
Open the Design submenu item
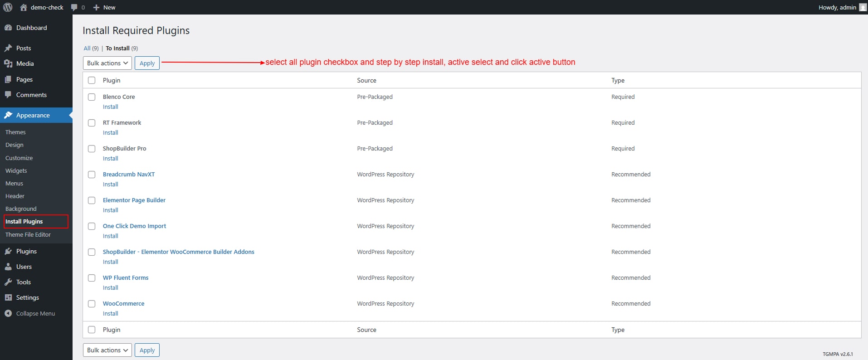point(15,145)
